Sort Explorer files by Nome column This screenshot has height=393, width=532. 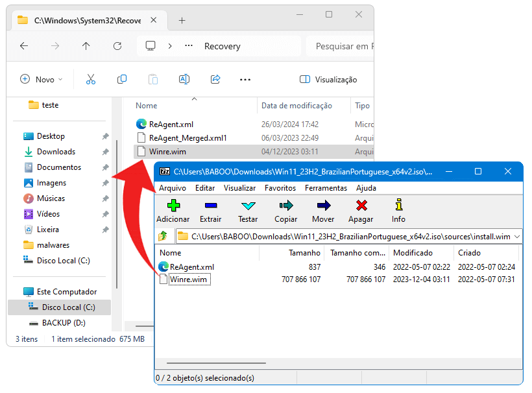click(x=146, y=106)
